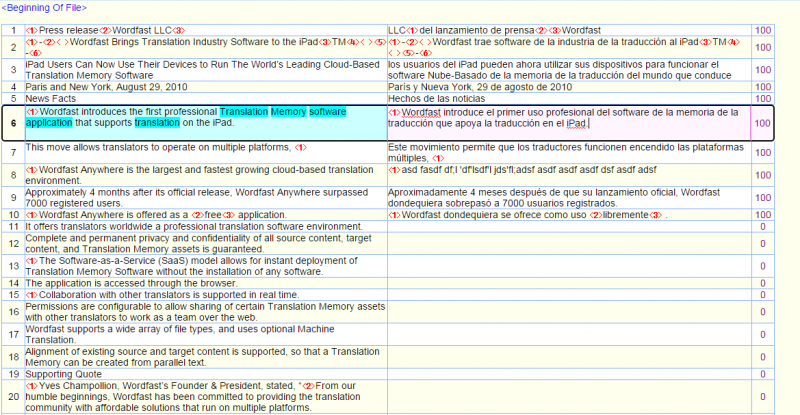Click segment number 6 in row gutter
The width and height of the screenshot is (800, 415).
pyautogui.click(x=13, y=123)
